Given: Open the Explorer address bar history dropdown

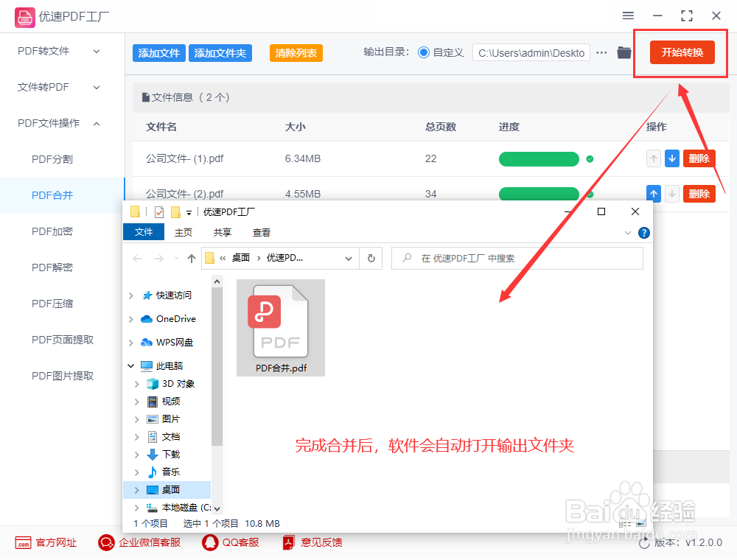Looking at the screenshot, I should tap(349, 259).
